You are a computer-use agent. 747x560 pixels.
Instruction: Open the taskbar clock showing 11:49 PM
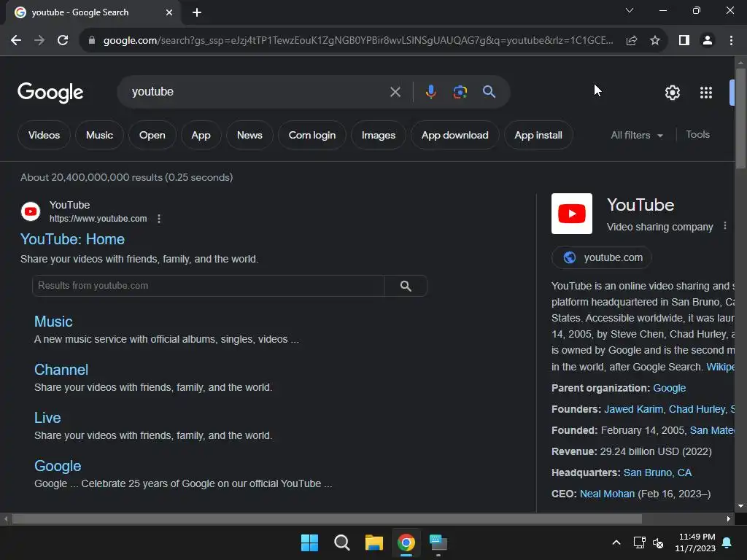pos(695,542)
